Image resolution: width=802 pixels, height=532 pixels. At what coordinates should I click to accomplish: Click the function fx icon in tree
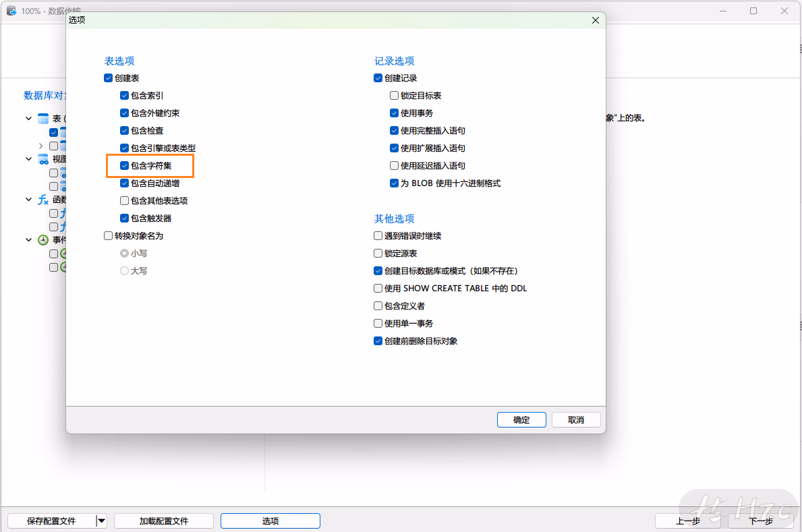pyautogui.click(x=43, y=200)
